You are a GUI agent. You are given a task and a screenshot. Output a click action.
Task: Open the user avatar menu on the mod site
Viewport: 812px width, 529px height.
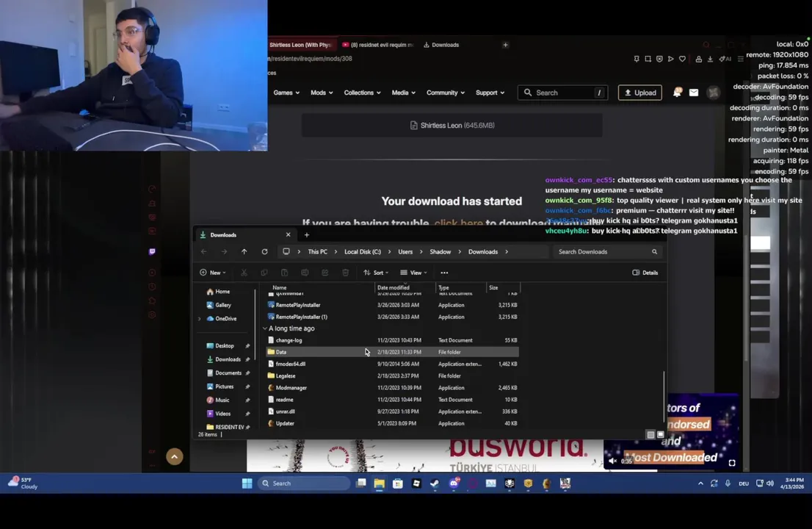tap(714, 93)
